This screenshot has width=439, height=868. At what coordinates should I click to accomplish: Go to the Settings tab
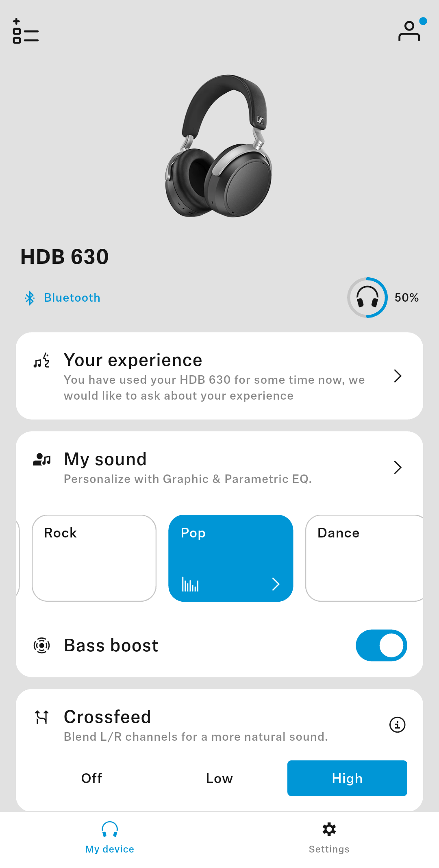pos(329,838)
